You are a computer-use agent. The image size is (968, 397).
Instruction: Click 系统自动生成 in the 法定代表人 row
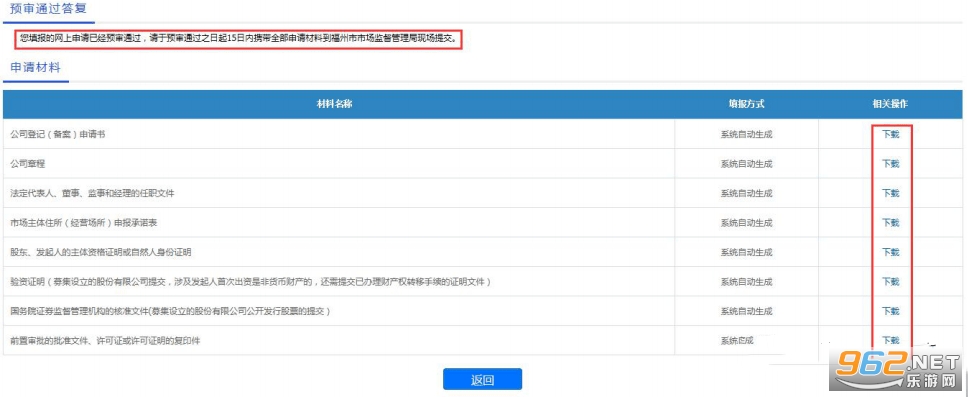click(746, 193)
